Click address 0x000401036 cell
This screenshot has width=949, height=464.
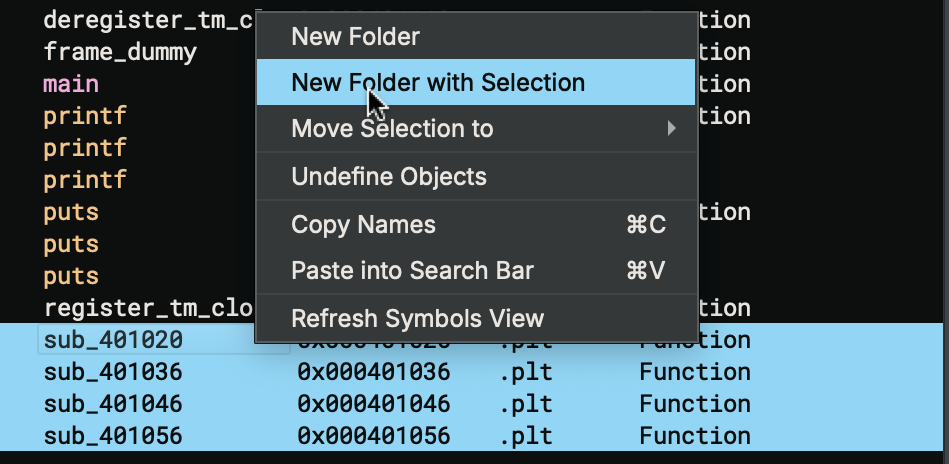point(373,372)
